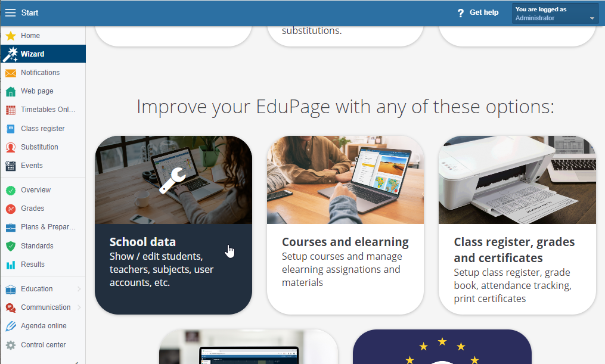Expand the Education submenu arrow

point(79,289)
